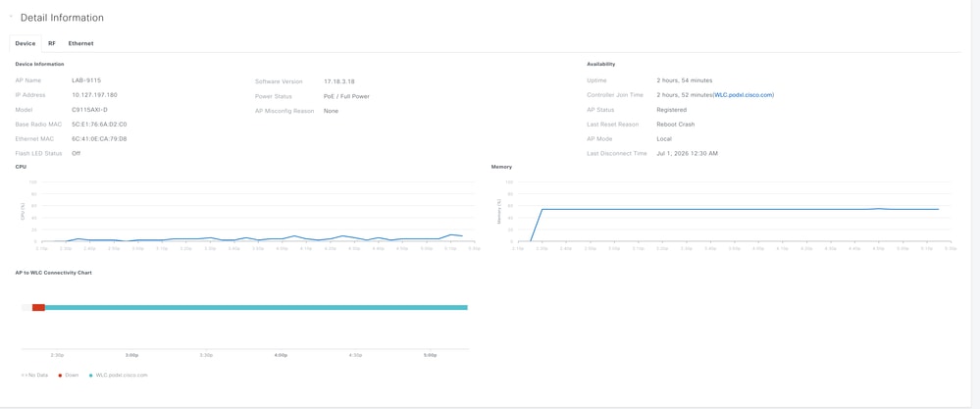Click the CPU line peak near chart end
Image resolution: width=980 pixels, height=409 pixels.
(x=450, y=234)
